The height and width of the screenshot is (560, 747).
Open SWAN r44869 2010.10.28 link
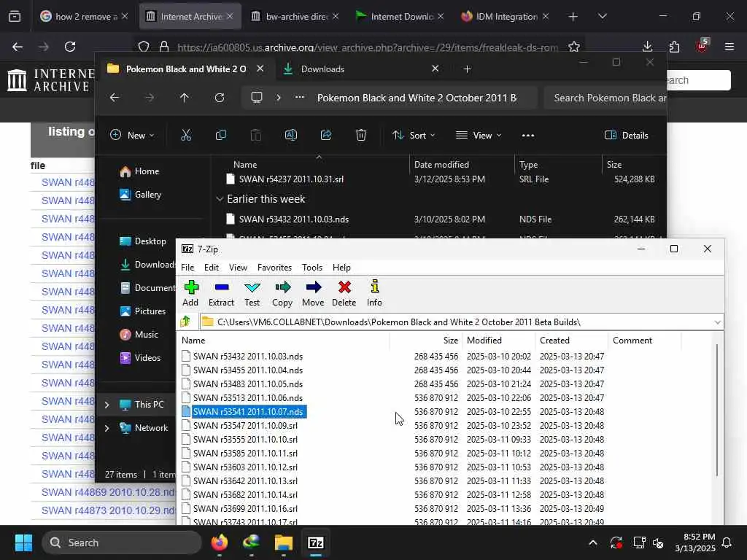coord(109,492)
